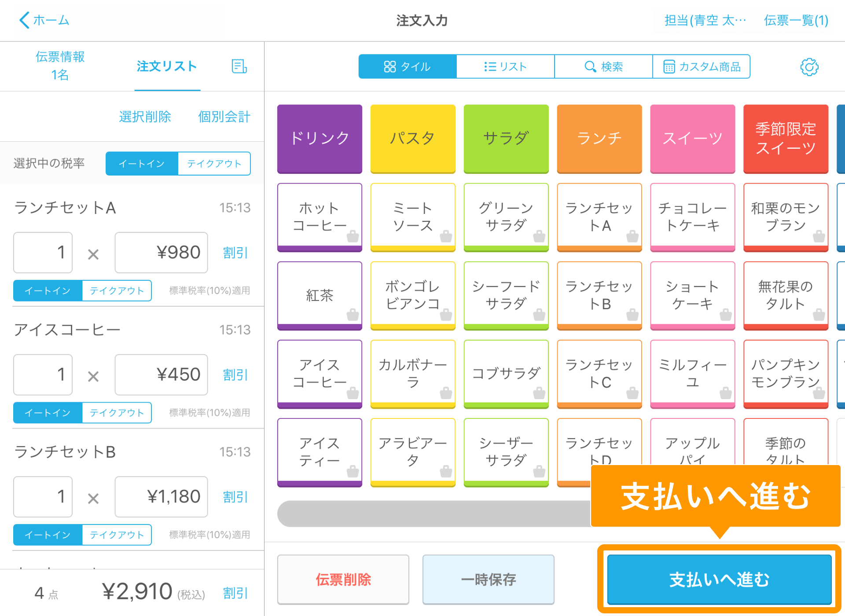The image size is (845, 616).
Task: Add アイスコーヒー tile to the order
Action: (320, 374)
